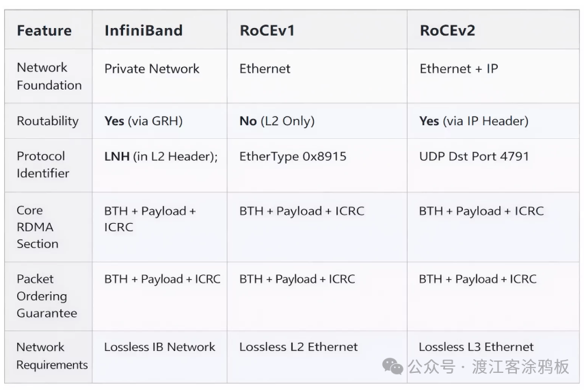Screen dimensions: 588x390
Task: Click the Packet Ordering Guarantee row label
Action: [46, 296]
